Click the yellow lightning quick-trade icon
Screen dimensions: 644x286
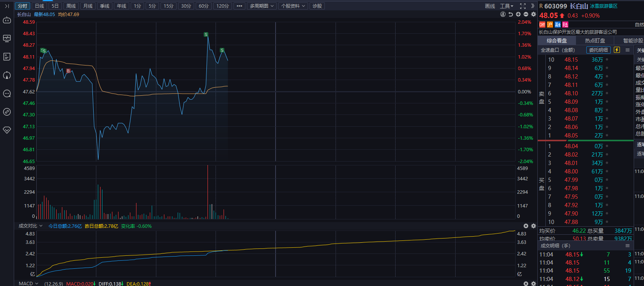tap(617, 50)
